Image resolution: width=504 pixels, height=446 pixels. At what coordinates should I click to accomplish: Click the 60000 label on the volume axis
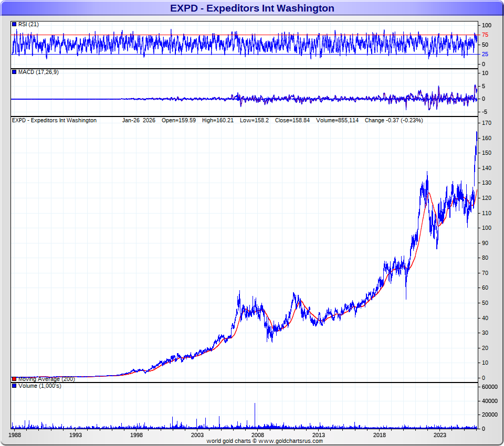tap(489, 387)
